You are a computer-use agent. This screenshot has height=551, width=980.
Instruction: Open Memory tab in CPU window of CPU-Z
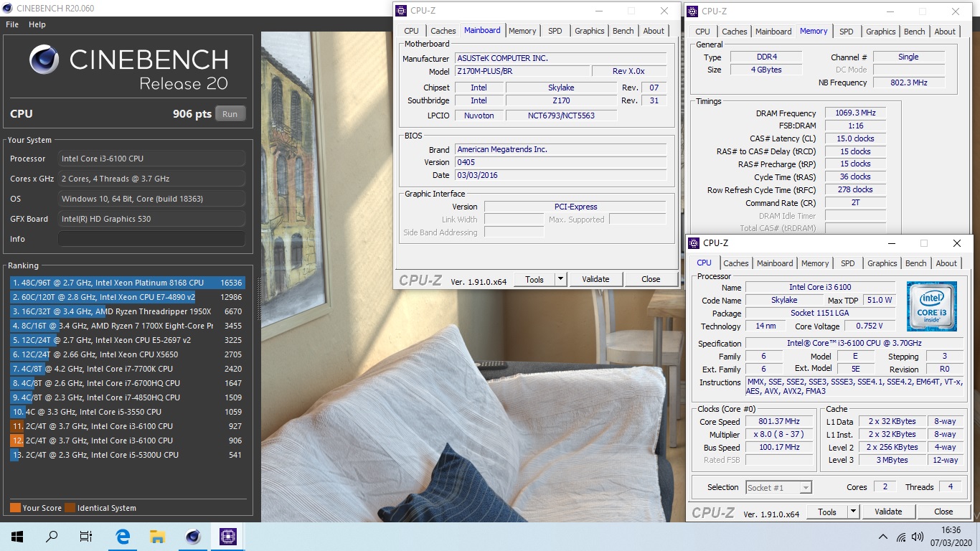[x=815, y=263]
